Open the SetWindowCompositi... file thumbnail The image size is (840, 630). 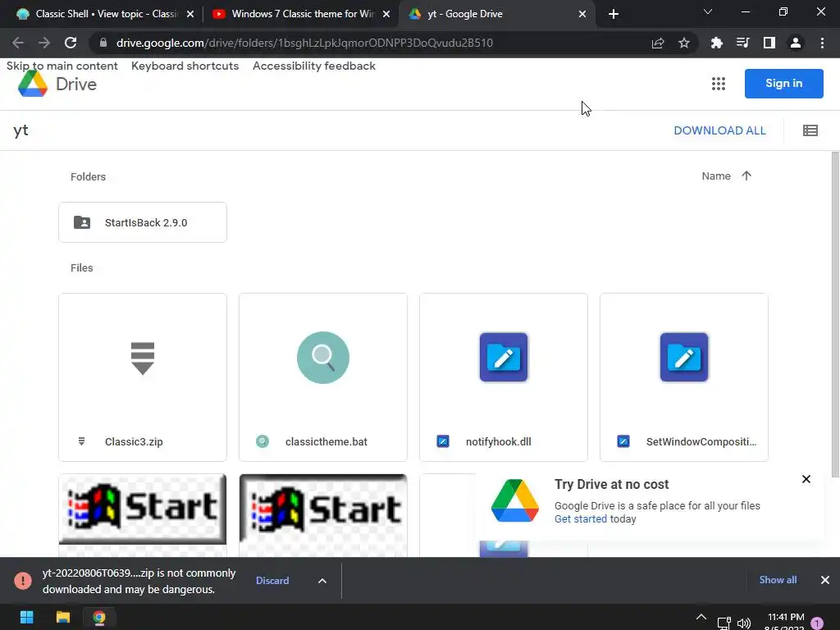[684, 358]
